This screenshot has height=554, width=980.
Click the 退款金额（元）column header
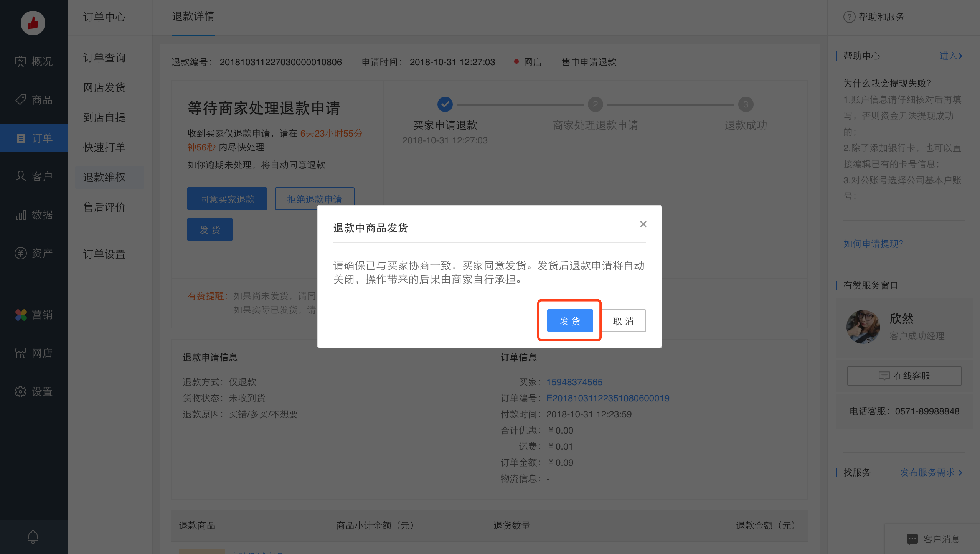(x=766, y=526)
